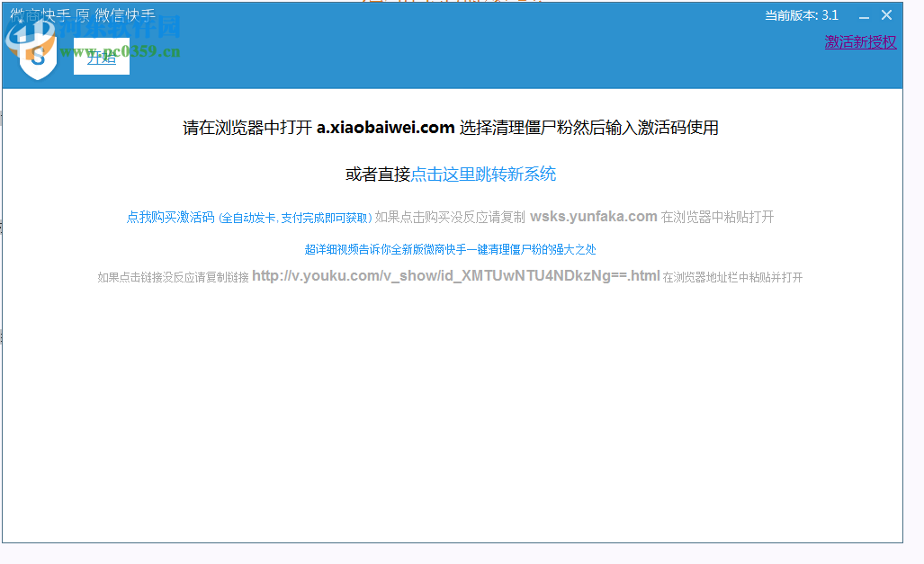This screenshot has width=924, height=564.
Task: Click the a.xiaobaiwei.com address text
Action: point(385,128)
